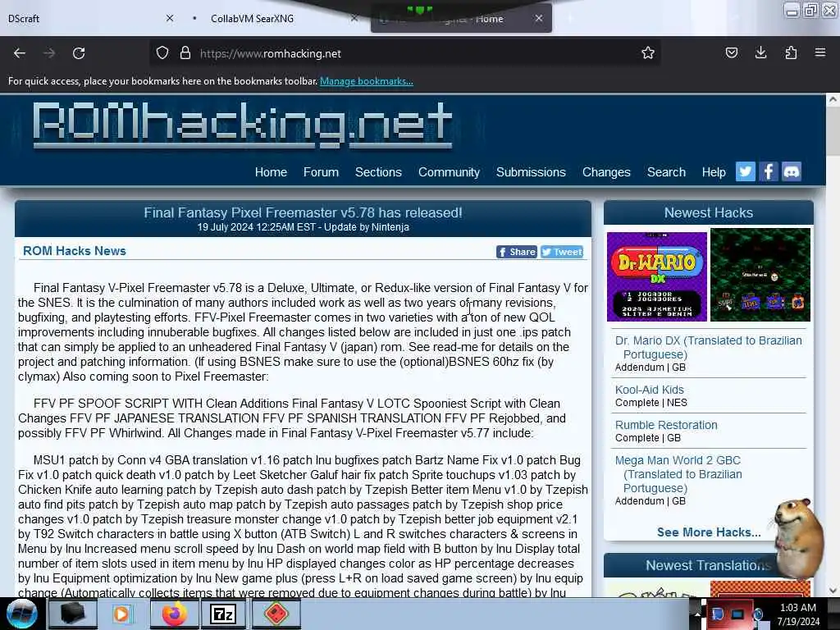Close the active Home tab
This screenshot has width=840, height=630.
pos(539,18)
